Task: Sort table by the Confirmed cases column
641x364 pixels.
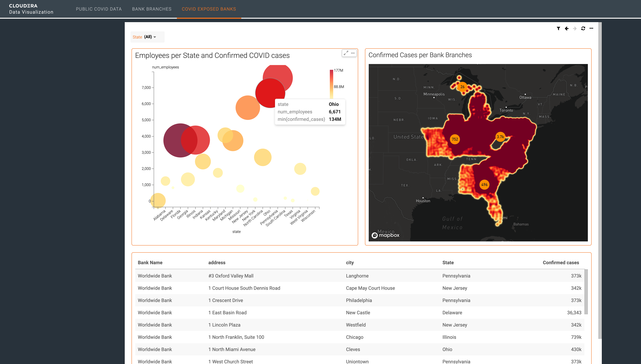Action: click(561, 263)
